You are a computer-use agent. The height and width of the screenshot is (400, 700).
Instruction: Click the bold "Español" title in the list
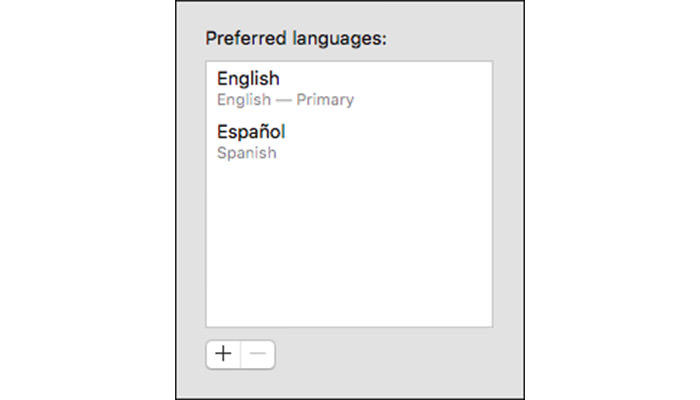[x=251, y=132]
